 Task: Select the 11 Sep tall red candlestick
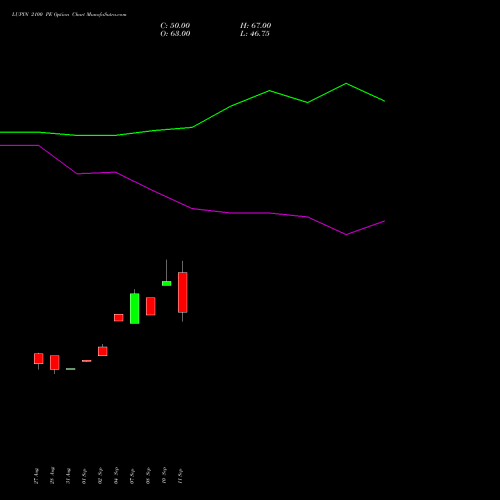point(183,292)
